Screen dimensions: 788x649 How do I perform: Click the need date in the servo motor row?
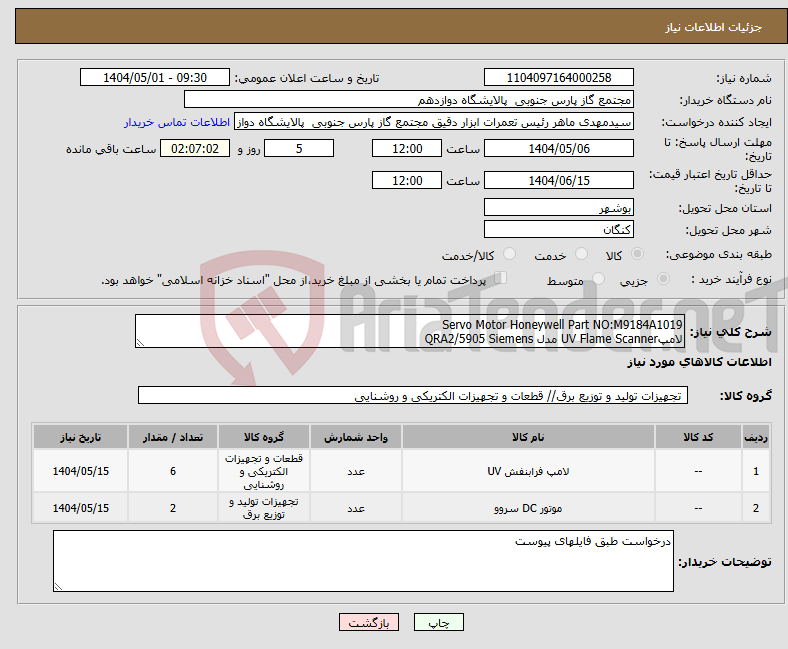[x=80, y=508]
